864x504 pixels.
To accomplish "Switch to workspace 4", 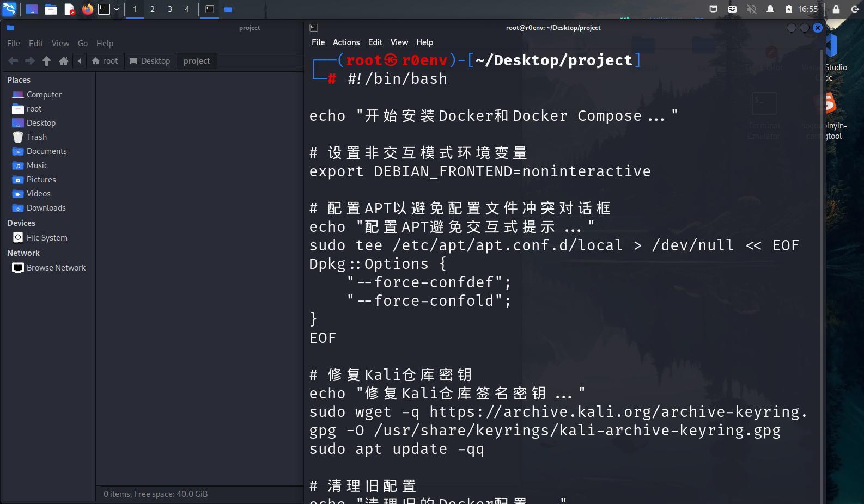I will click(187, 9).
